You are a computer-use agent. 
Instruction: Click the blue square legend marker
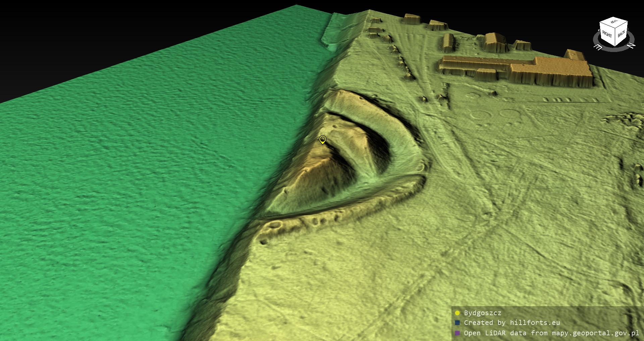457,323
